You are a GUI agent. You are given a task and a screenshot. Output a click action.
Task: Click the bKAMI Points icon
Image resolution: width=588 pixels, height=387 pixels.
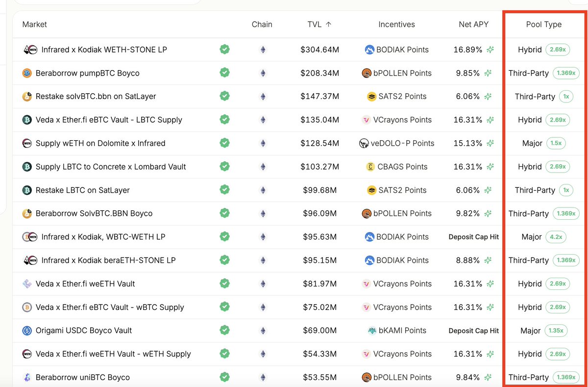coord(372,331)
